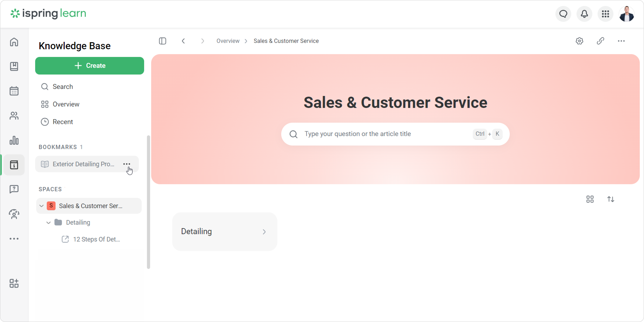
Task: Click the Sales & Customer Service banner title
Action: click(x=395, y=102)
